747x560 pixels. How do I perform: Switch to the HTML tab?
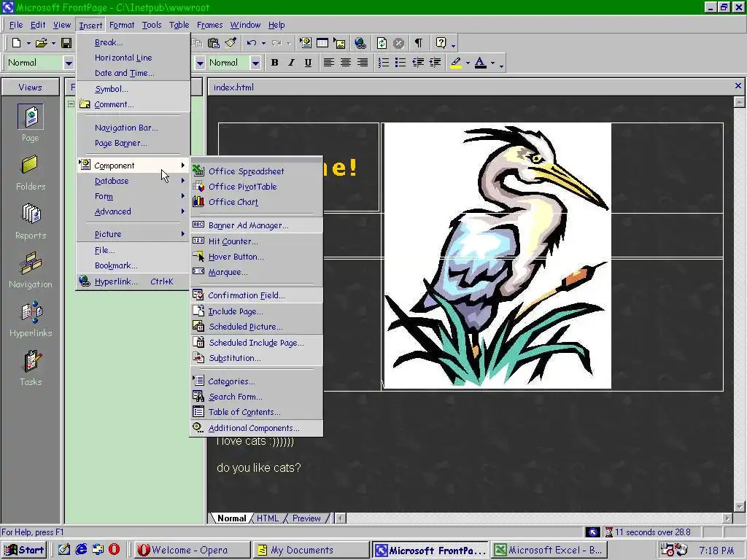(267, 518)
